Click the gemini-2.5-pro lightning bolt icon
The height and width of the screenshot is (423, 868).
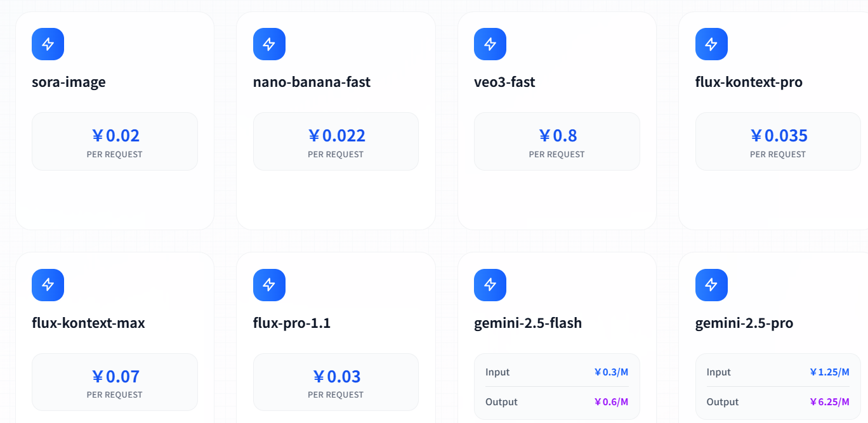point(711,285)
